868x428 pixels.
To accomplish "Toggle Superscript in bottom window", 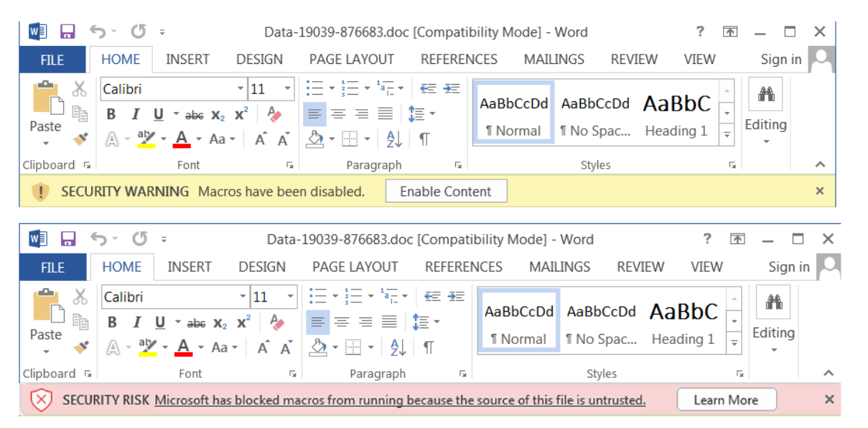I will pos(244,322).
